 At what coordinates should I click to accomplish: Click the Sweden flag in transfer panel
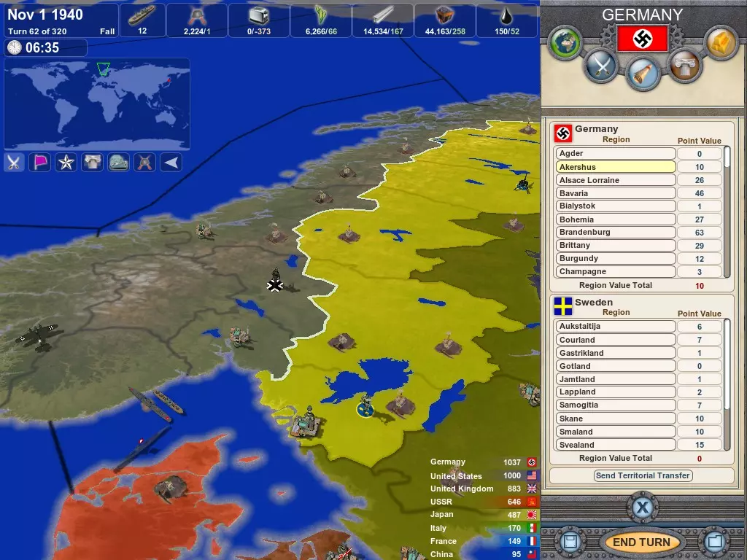pos(563,307)
